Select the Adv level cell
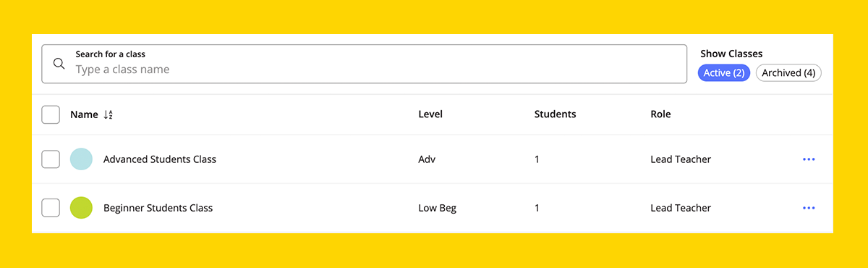Viewport: 868px width, 268px height. tap(427, 159)
